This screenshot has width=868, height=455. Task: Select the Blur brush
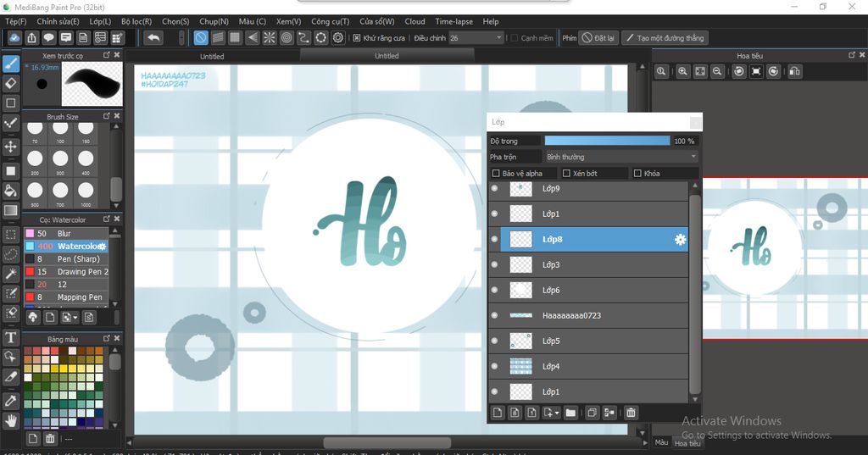(66, 233)
